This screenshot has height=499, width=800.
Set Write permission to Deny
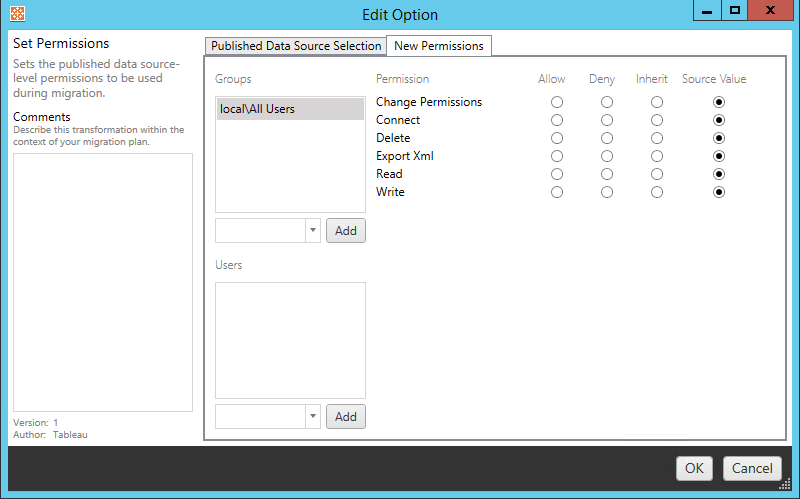click(607, 192)
